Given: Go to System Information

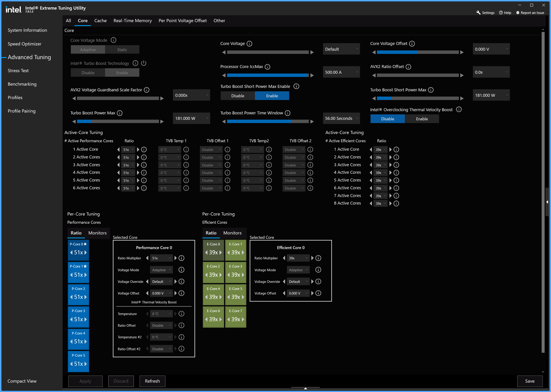Looking at the screenshot, I should pos(27,30).
